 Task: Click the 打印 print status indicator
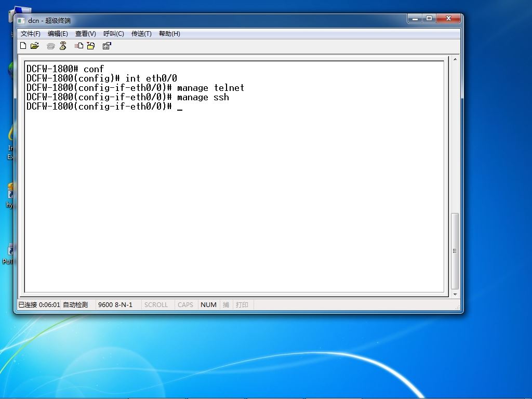click(242, 304)
